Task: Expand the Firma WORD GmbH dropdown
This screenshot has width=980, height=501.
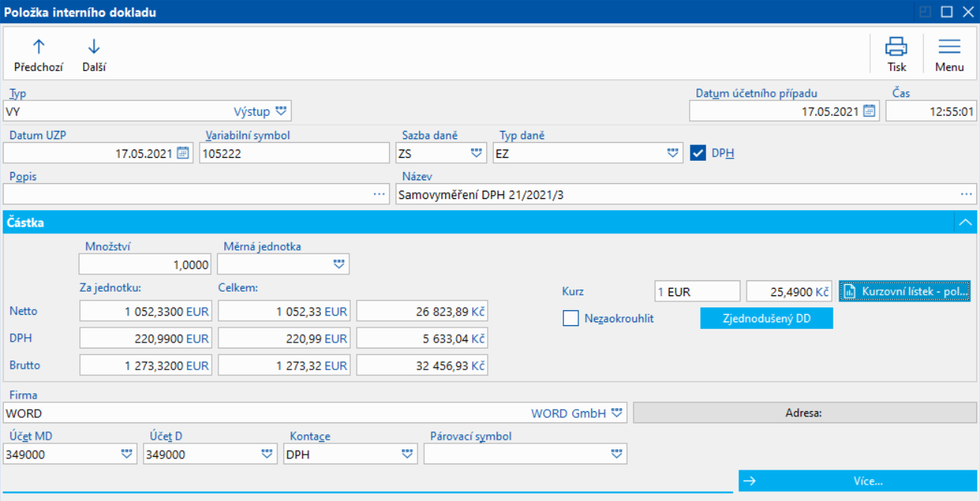Action: 616,413
